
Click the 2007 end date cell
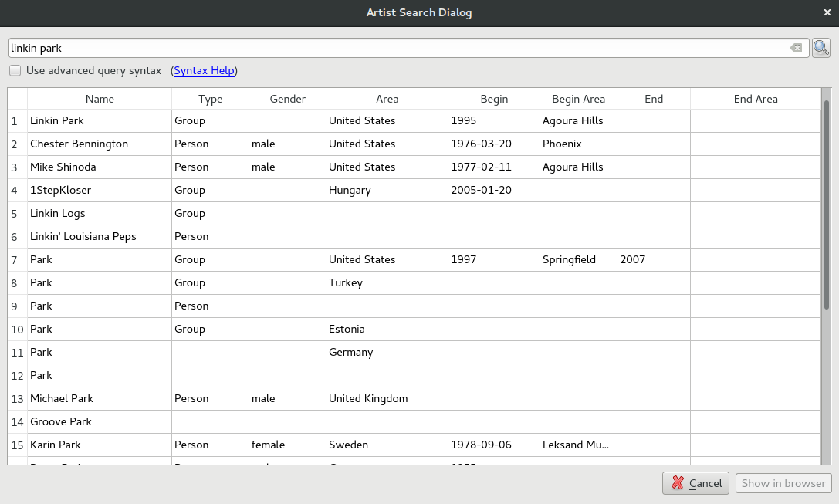pyautogui.click(x=654, y=259)
